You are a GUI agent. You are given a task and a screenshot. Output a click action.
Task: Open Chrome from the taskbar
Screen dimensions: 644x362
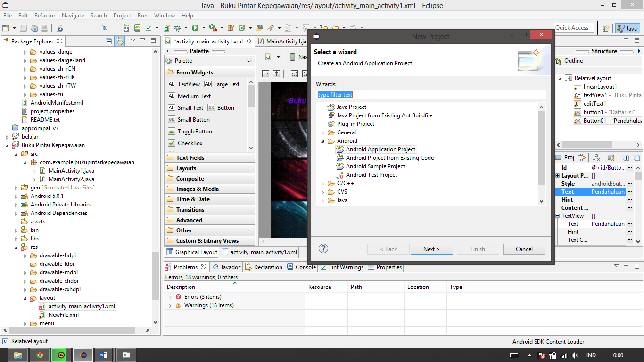40,355
